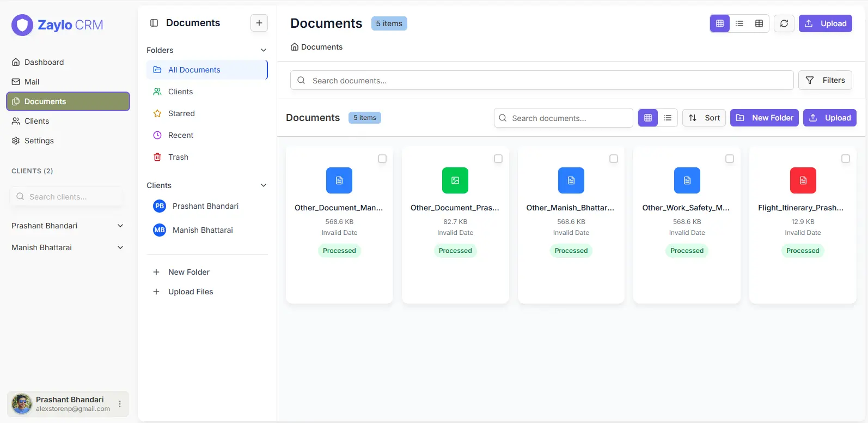Open Mail from the sidebar
This screenshot has width=868, height=423.
point(68,82)
